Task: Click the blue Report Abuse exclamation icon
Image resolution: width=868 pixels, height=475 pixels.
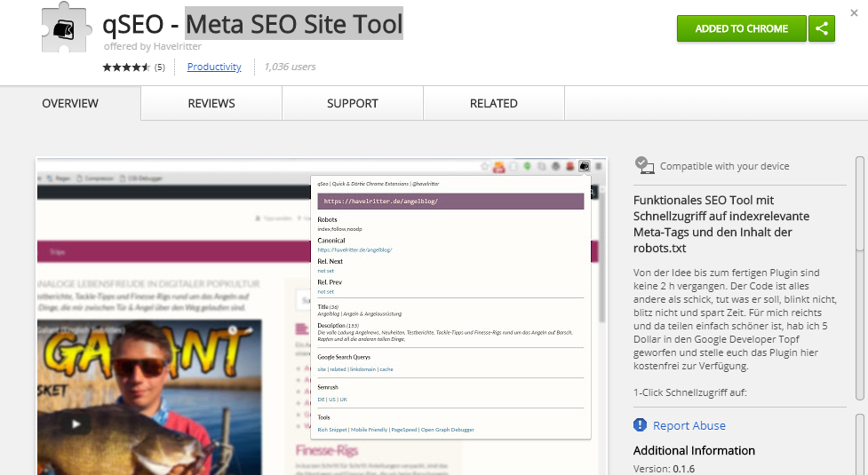Action: coord(640,425)
